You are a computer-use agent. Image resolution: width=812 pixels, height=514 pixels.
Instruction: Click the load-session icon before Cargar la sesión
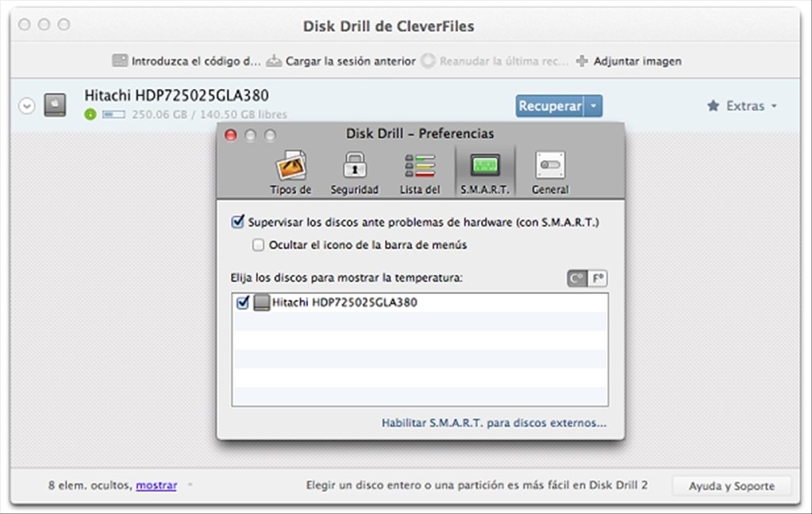point(274,61)
